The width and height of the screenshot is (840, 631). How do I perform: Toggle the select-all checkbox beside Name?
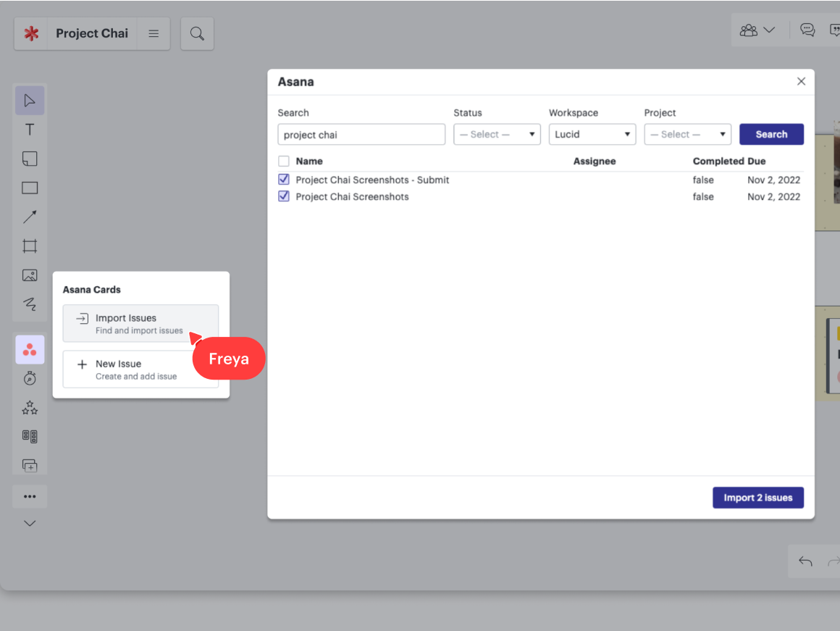coord(284,161)
